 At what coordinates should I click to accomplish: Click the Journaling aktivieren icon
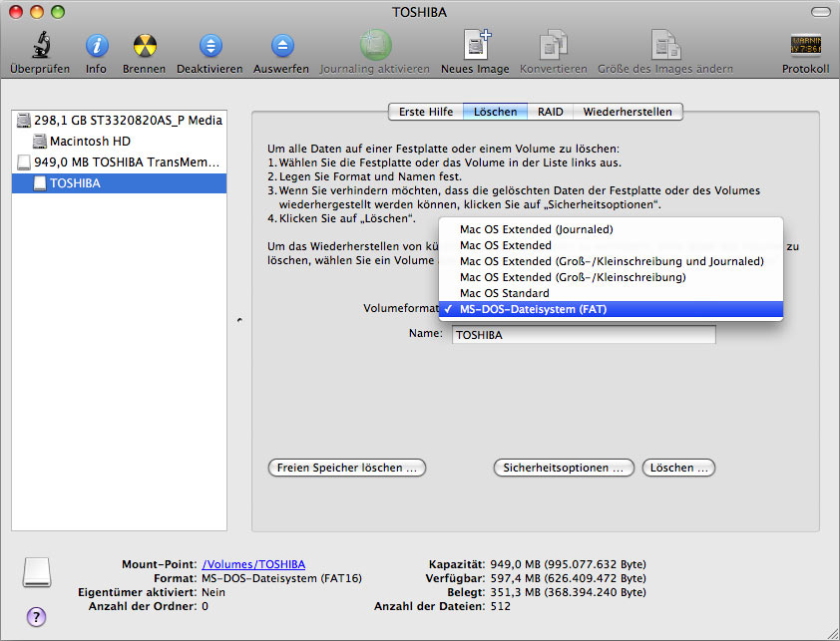coord(375,45)
